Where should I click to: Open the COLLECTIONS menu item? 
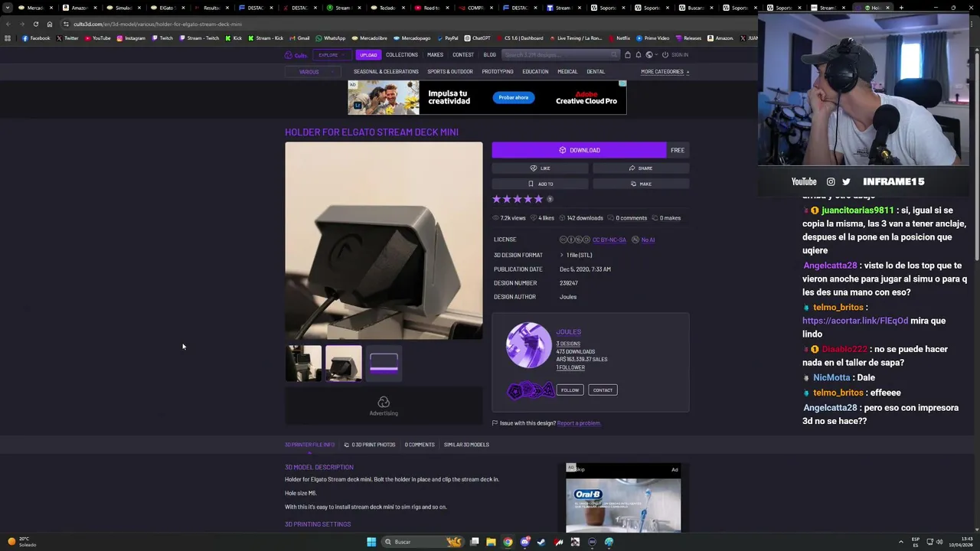point(402,55)
